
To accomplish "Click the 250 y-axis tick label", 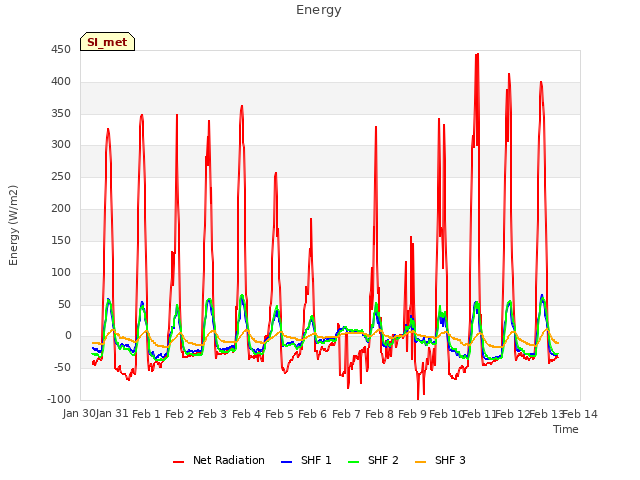I will click(61, 177).
